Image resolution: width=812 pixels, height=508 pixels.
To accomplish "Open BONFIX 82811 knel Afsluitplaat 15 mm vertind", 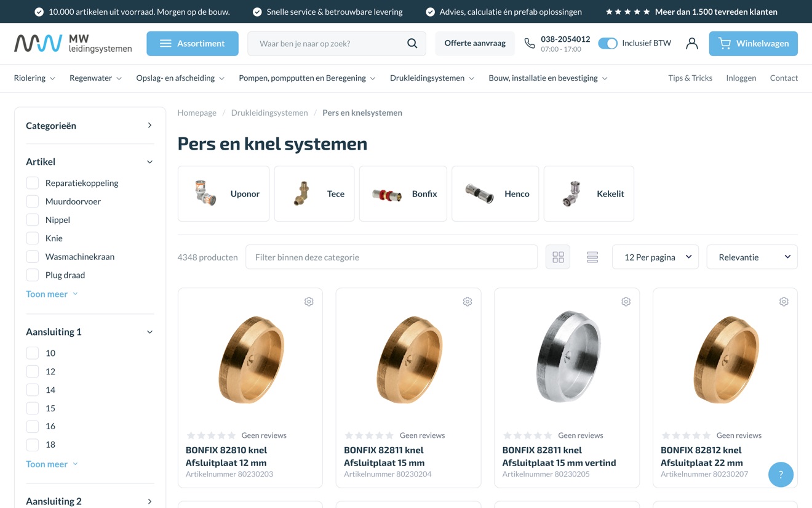I will [559, 456].
